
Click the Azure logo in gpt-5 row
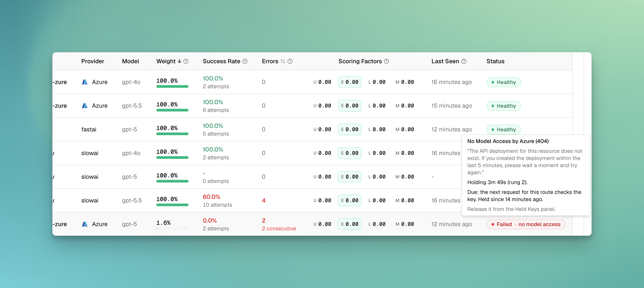point(85,224)
